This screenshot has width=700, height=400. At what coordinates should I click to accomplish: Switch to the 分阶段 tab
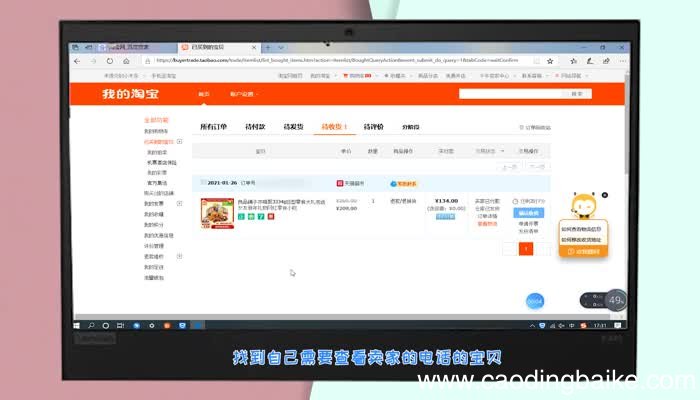pyautogui.click(x=411, y=127)
